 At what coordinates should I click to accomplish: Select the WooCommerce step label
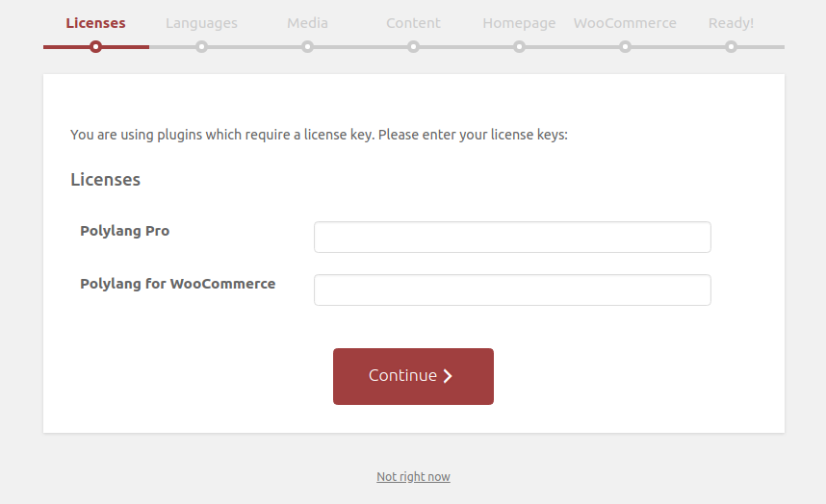tap(625, 23)
